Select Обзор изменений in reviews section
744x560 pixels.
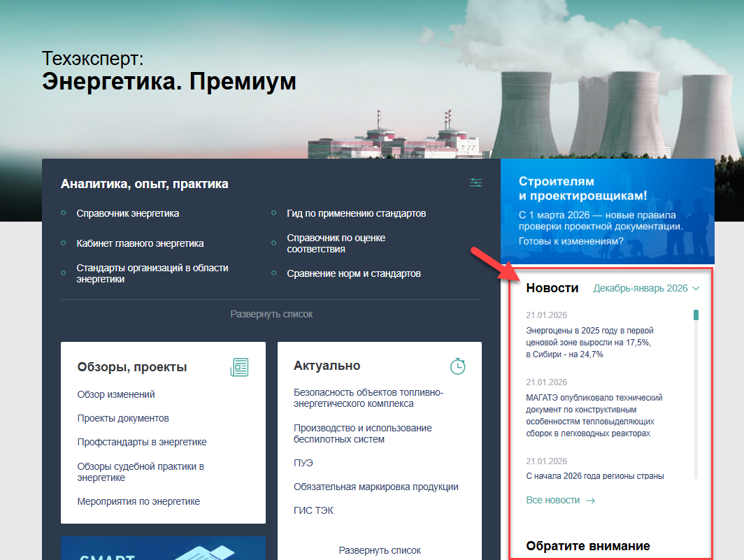tap(116, 394)
